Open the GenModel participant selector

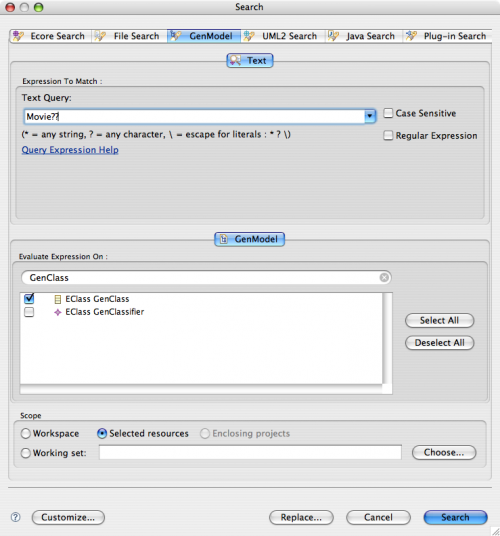pos(249,239)
